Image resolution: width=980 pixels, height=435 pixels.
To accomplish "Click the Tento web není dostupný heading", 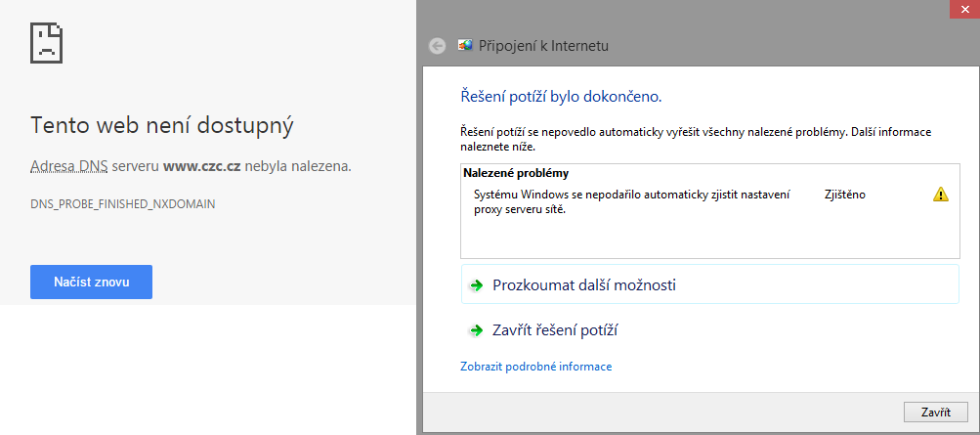I will (162, 125).
